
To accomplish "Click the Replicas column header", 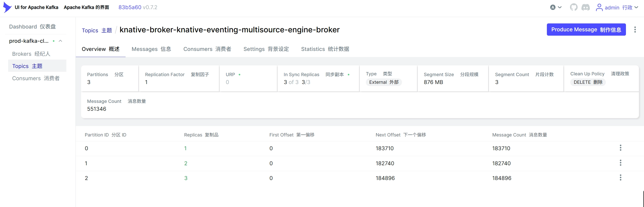I will (201, 135).
